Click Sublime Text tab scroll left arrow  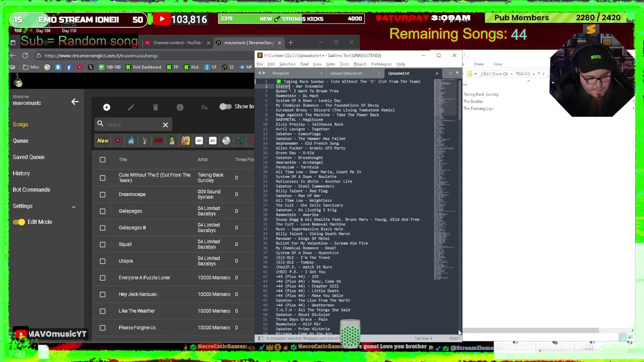259,73
